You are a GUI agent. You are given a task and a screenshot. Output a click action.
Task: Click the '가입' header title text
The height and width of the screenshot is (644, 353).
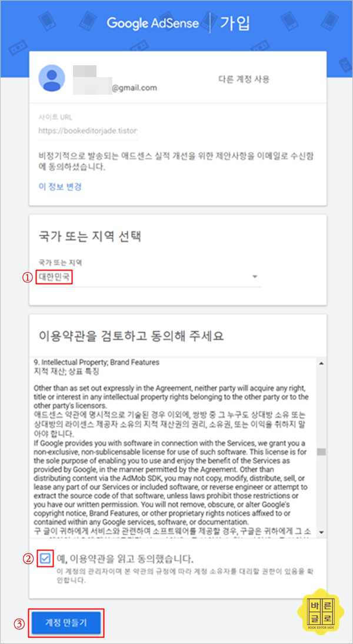pyautogui.click(x=235, y=24)
